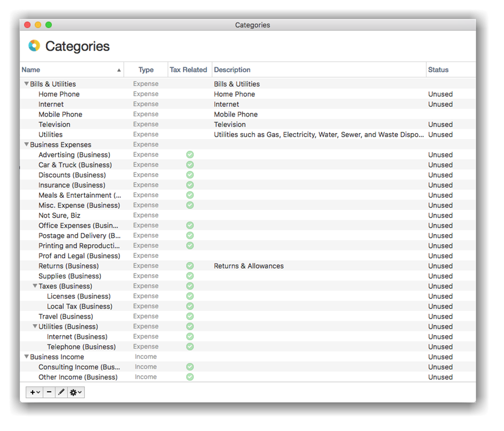Viewport: 504px width, 431px height.
Task: Select the Mobile Phone category row
Action: click(x=60, y=114)
